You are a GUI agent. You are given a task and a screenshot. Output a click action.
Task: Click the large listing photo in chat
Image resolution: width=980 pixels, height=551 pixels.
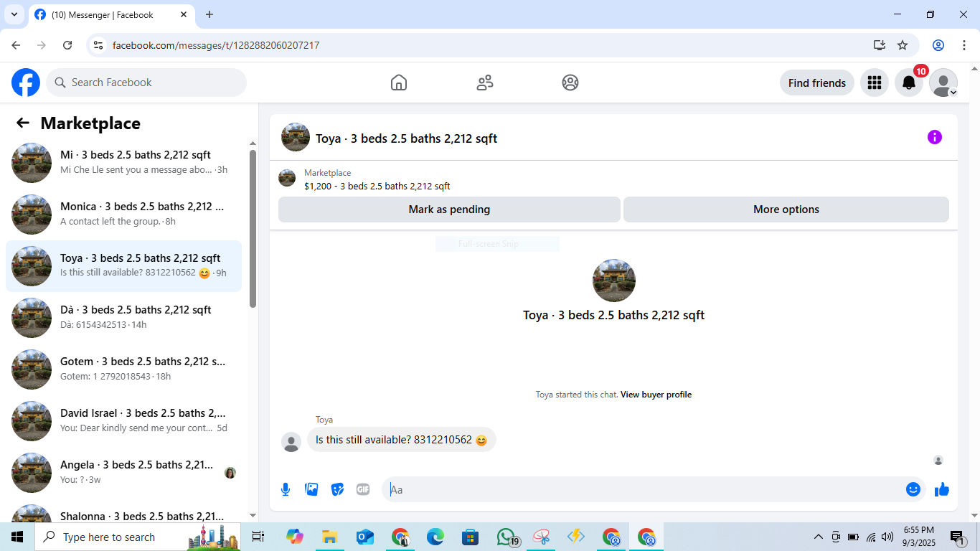[614, 281]
